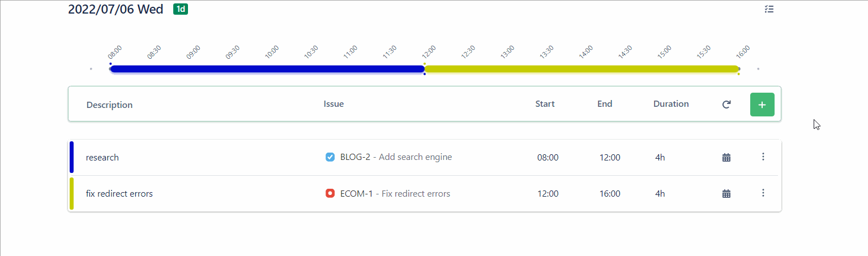
Task: Open ECOM-1 Fix redirect errors issue link
Action: point(395,194)
